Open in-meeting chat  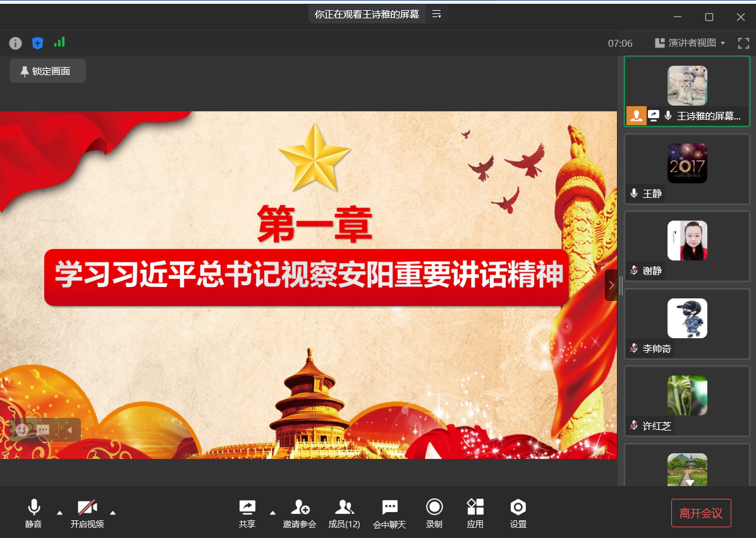(389, 513)
